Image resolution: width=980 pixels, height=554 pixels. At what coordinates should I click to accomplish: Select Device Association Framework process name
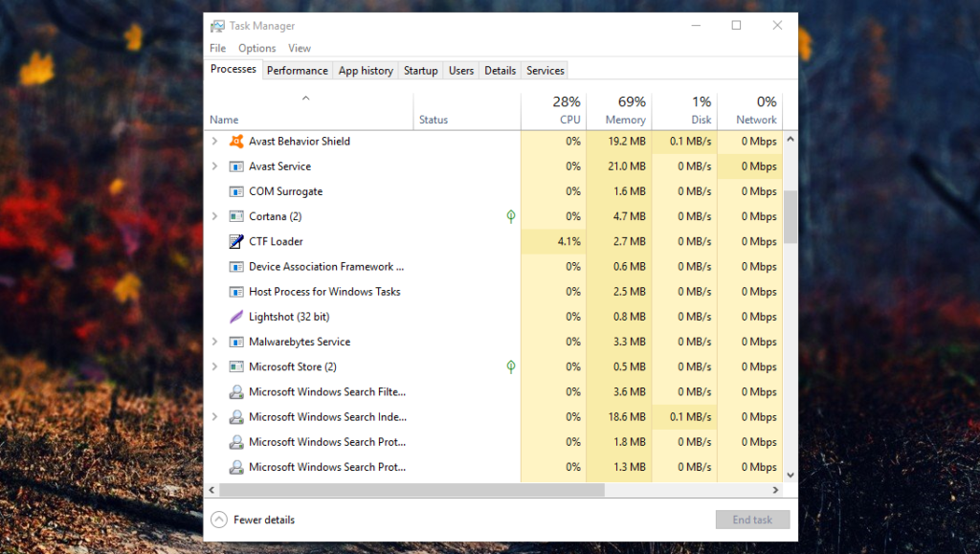coord(326,267)
